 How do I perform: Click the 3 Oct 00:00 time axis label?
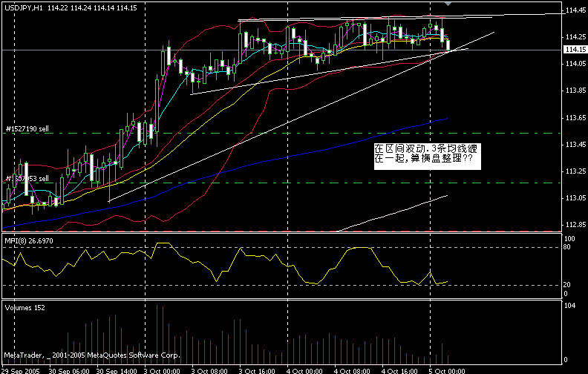[162, 370]
